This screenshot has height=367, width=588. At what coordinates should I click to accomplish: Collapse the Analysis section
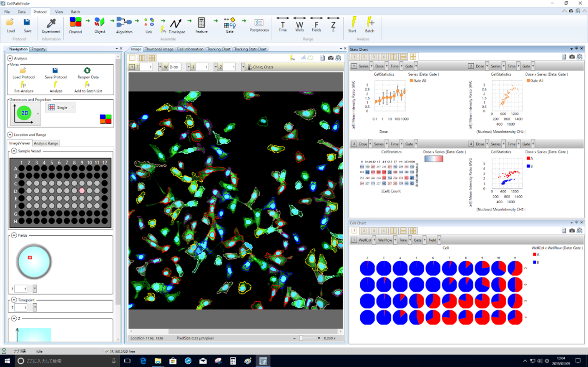[10, 58]
